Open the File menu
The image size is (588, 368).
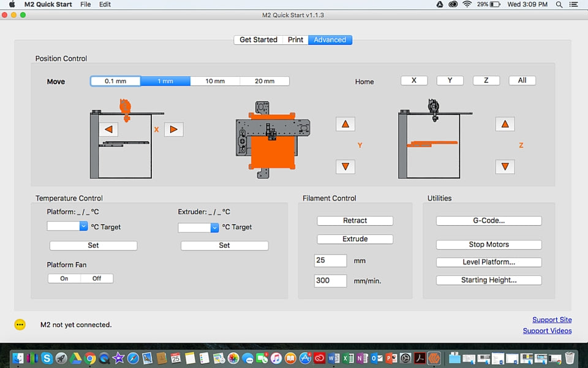(x=86, y=4)
